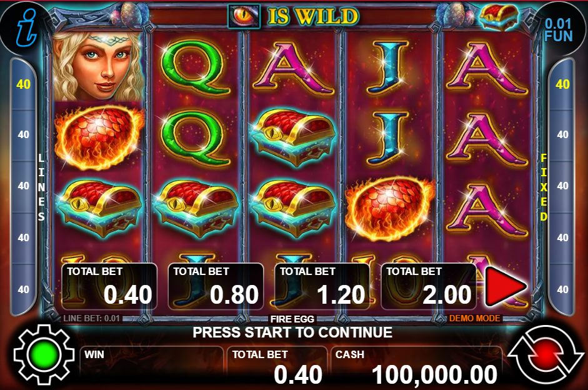Click the yellow 40 lines indicator on left
Image resolution: width=588 pixels, height=390 pixels.
(x=23, y=84)
